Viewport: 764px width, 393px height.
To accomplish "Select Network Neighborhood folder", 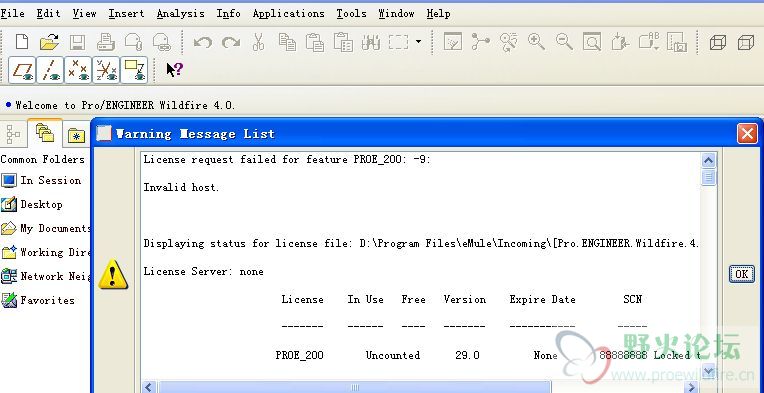I will click(46, 276).
